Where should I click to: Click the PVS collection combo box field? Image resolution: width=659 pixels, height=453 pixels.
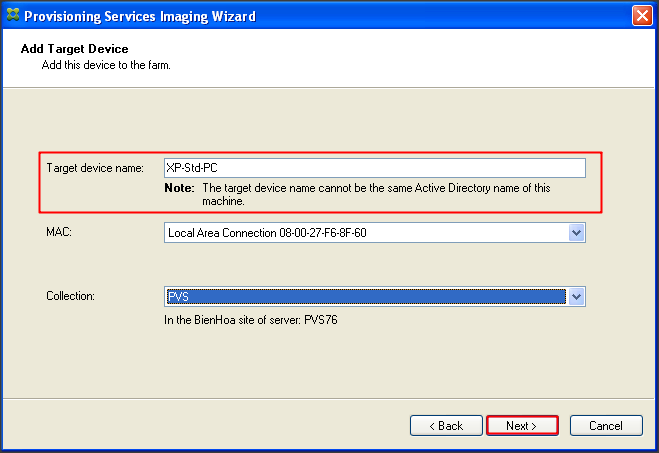(366, 296)
